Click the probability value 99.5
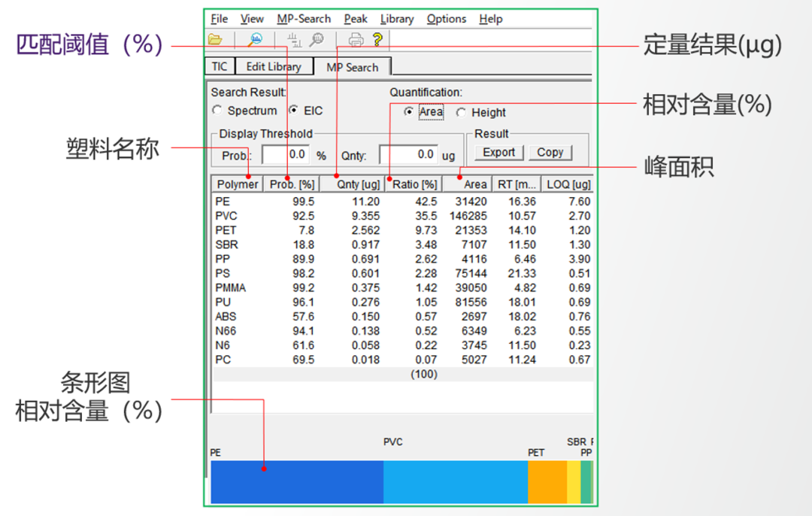 [304, 202]
